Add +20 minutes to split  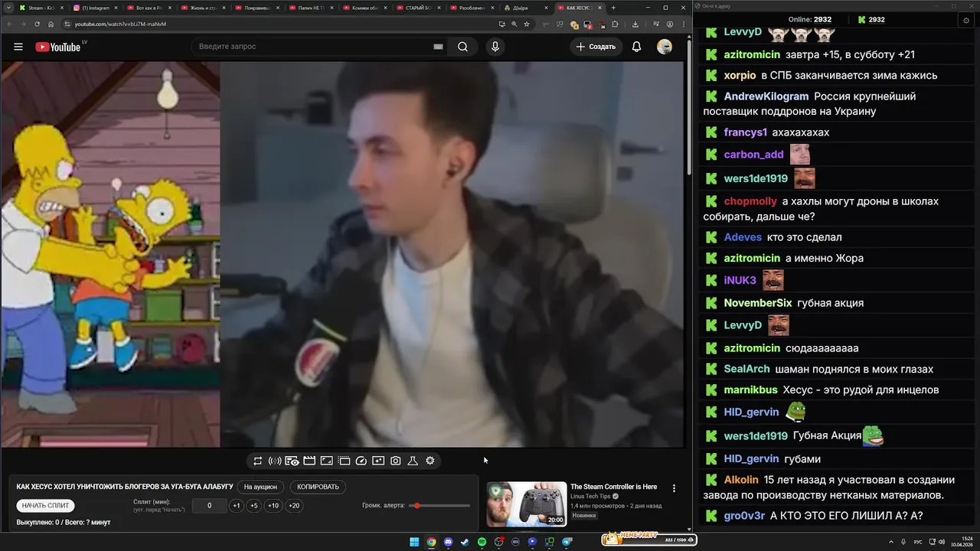point(294,506)
